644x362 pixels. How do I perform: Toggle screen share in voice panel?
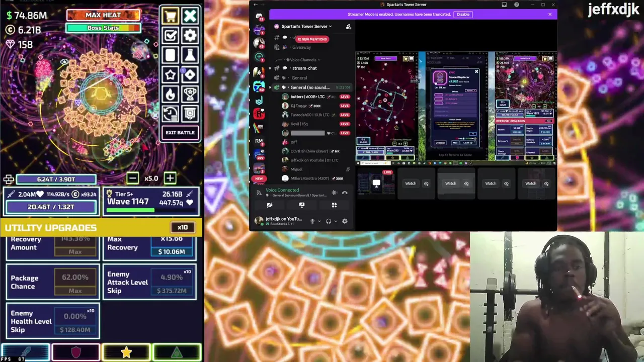(x=302, y=205)
